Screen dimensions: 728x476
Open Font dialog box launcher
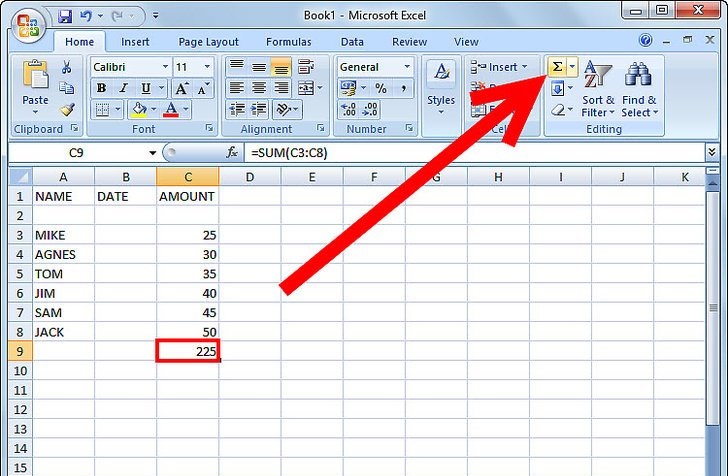(x=209, y=128)
